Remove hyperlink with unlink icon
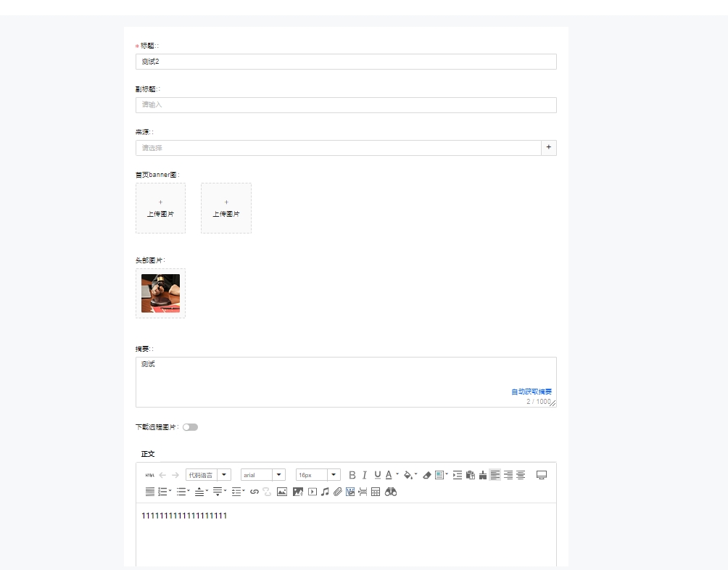The image size is (728, 570). tap(267, 492)
